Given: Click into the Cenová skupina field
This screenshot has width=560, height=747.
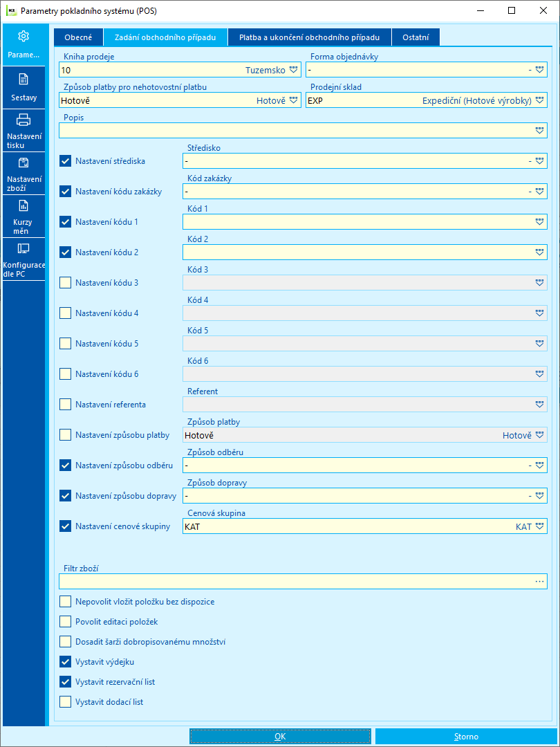Looking at the screenshot, I should coord(365,526).
